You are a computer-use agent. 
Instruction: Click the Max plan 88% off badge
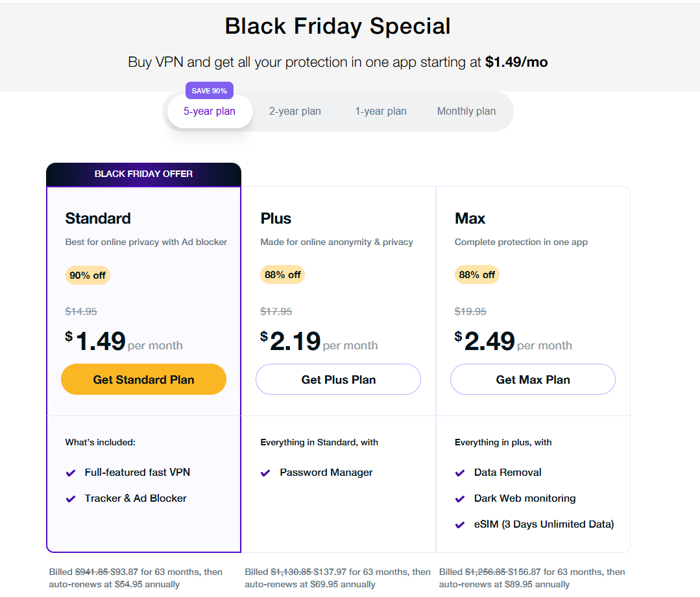[477, 275]
